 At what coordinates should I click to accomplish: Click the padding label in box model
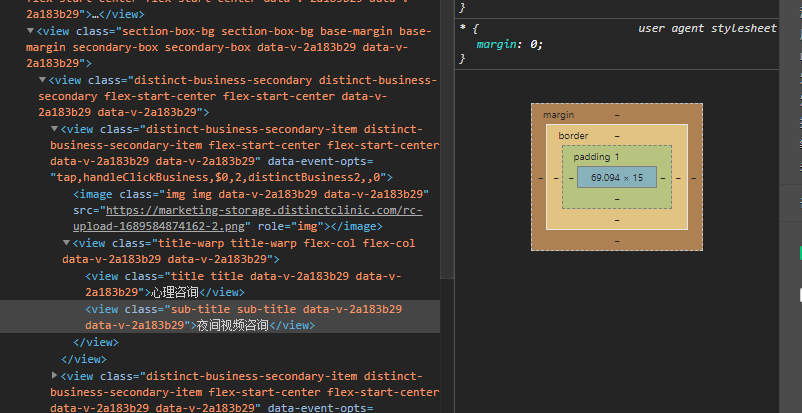click(592, 157)
